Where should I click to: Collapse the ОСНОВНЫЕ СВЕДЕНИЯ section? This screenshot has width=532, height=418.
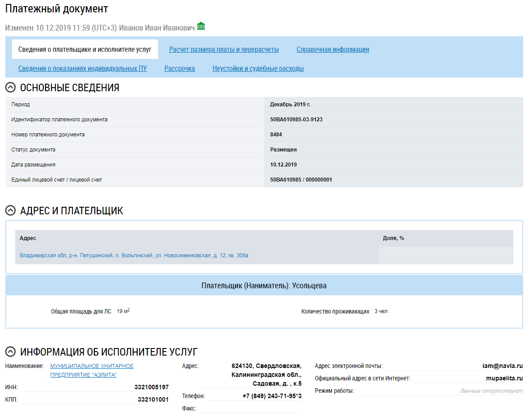coord(10,88)
